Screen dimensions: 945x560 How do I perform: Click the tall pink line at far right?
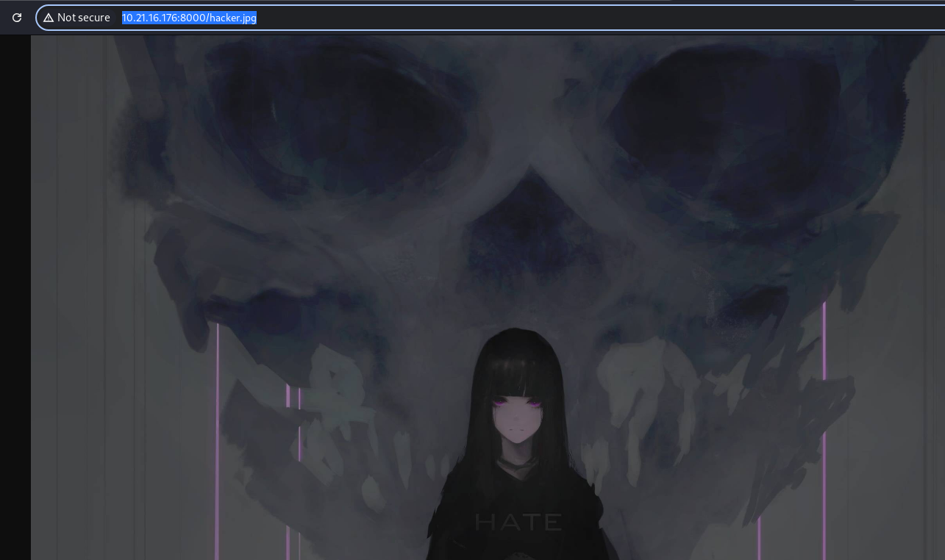tap(824, 426)
